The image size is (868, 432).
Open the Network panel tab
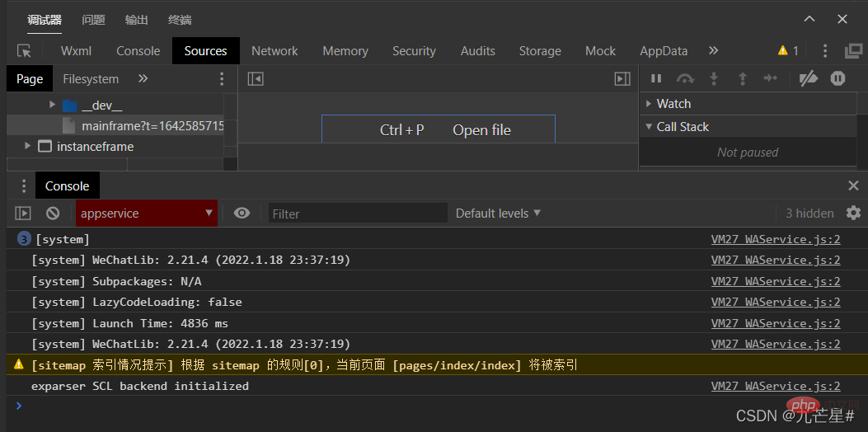(x=274, y=51)
